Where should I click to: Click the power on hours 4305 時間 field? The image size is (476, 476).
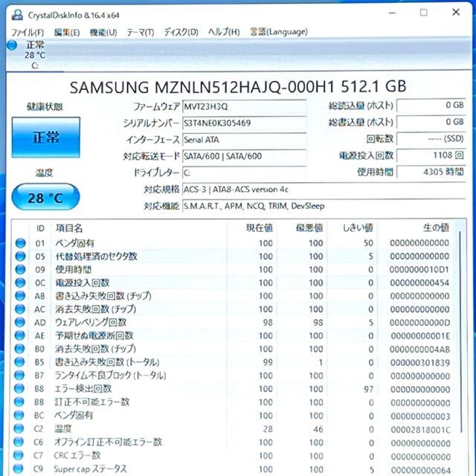coord(431,172)
